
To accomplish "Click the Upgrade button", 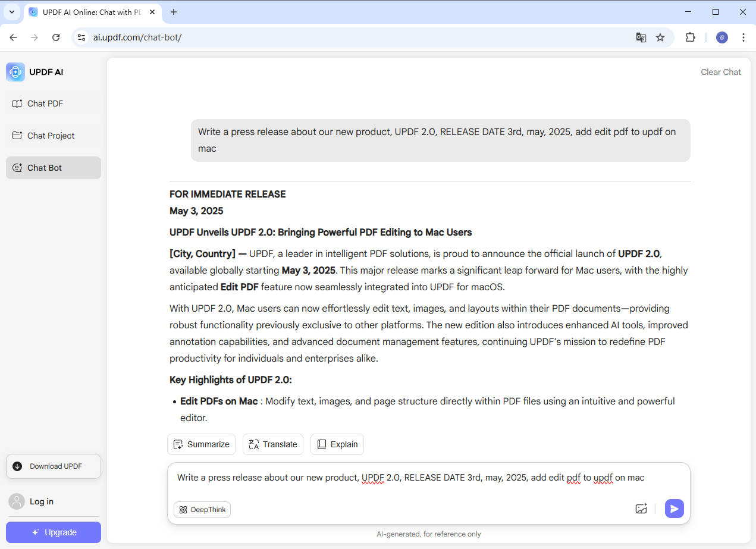I will [54, 532].
